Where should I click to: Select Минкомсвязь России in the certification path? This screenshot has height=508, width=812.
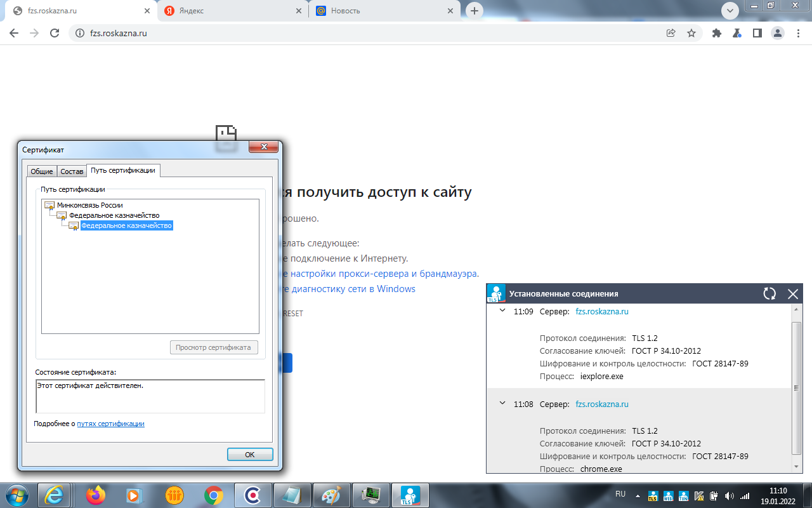pos(89,205)
